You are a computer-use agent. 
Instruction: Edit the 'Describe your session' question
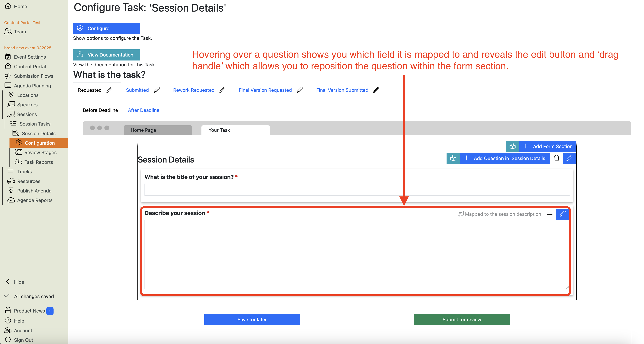coord(563,214)
